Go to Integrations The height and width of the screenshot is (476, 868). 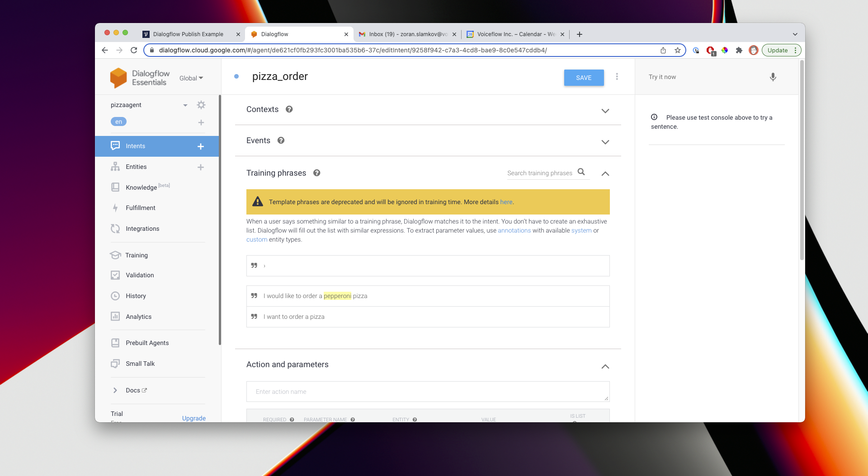(x=142, y=229)
